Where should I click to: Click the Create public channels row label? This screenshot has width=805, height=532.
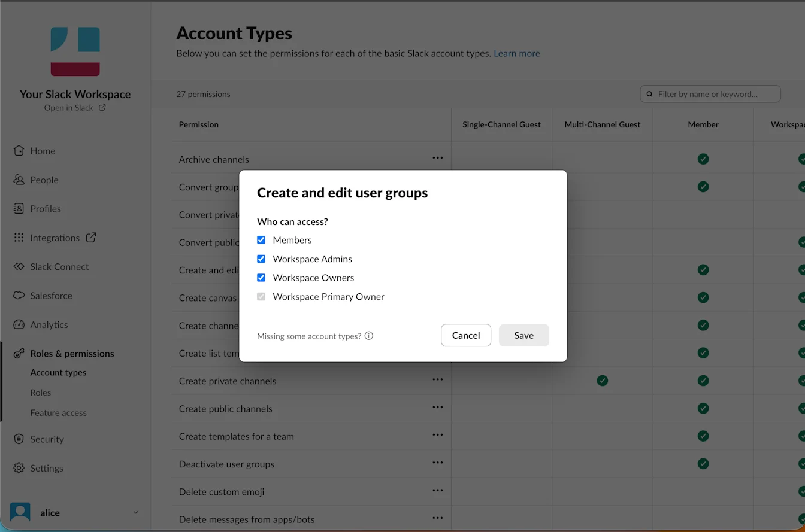(x=226, y=409)
